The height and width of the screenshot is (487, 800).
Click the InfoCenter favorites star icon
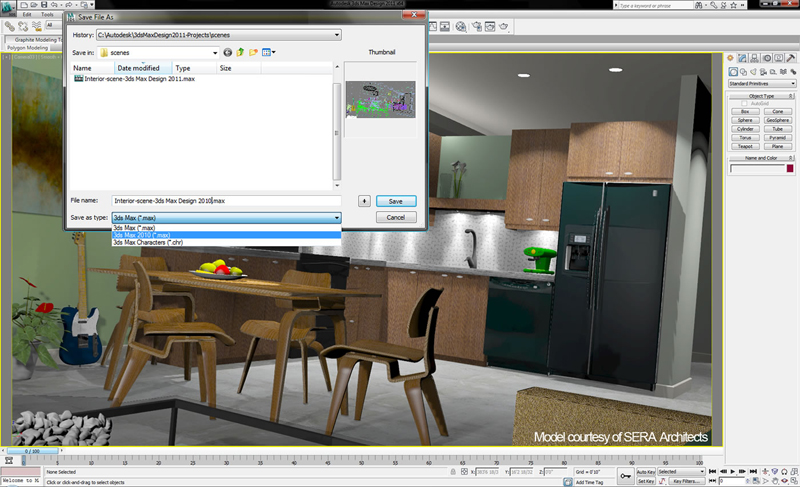coord(733,5)
